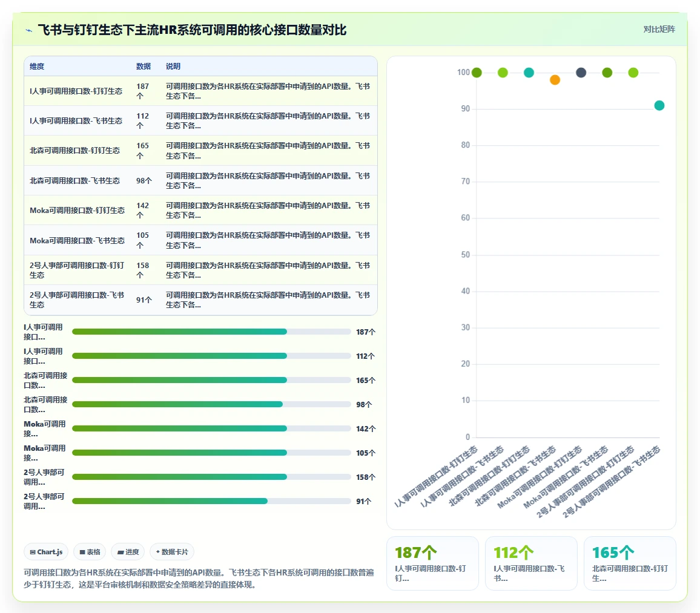Click the 数据 column header
Image resolution: width=700 pixels, height=613 pixels.
tap(144, 67)
